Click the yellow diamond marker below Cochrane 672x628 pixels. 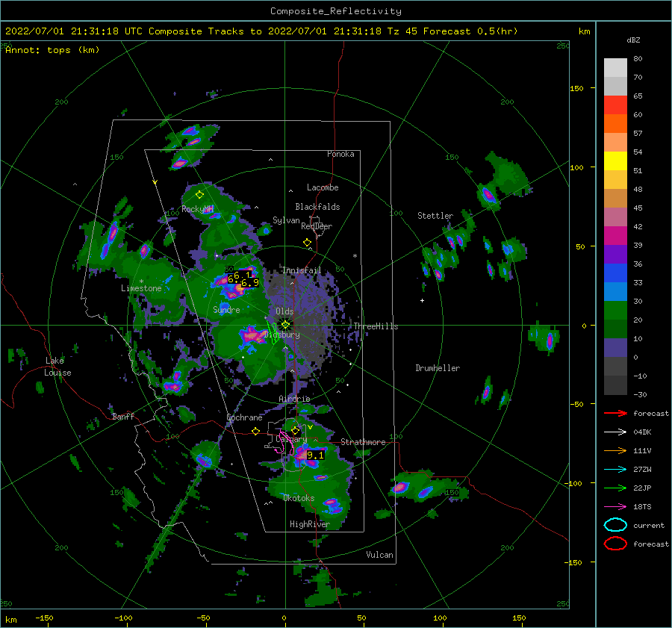[255, 432]
